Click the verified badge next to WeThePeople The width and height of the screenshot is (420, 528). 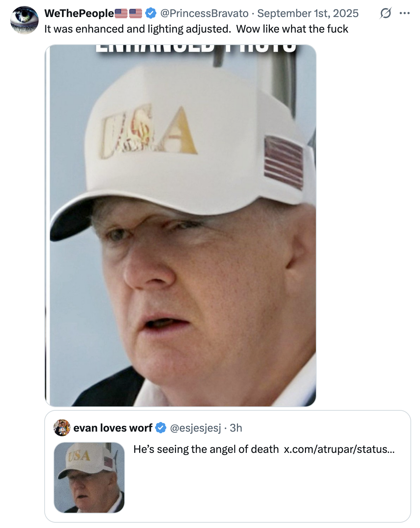point(151,13)
